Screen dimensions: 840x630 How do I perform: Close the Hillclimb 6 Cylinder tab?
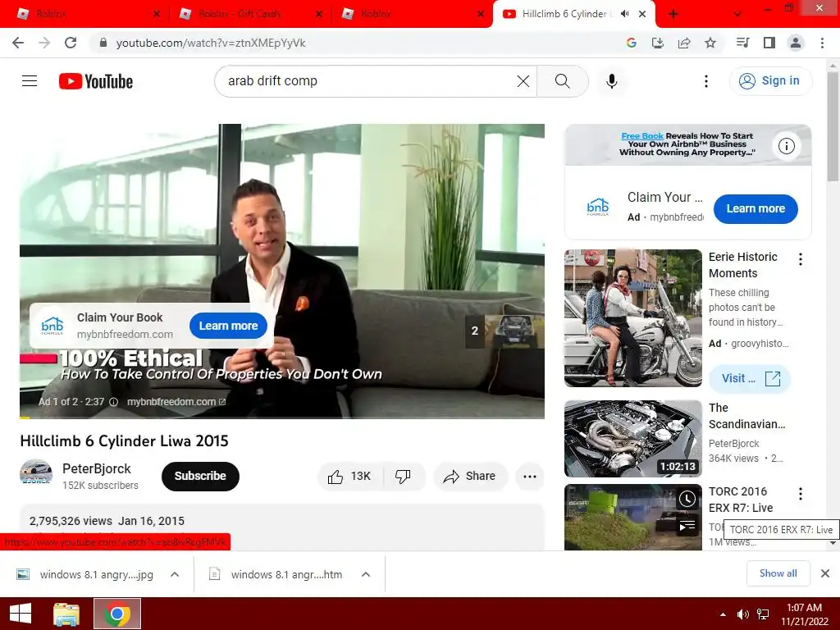click(x=642, y=14)
